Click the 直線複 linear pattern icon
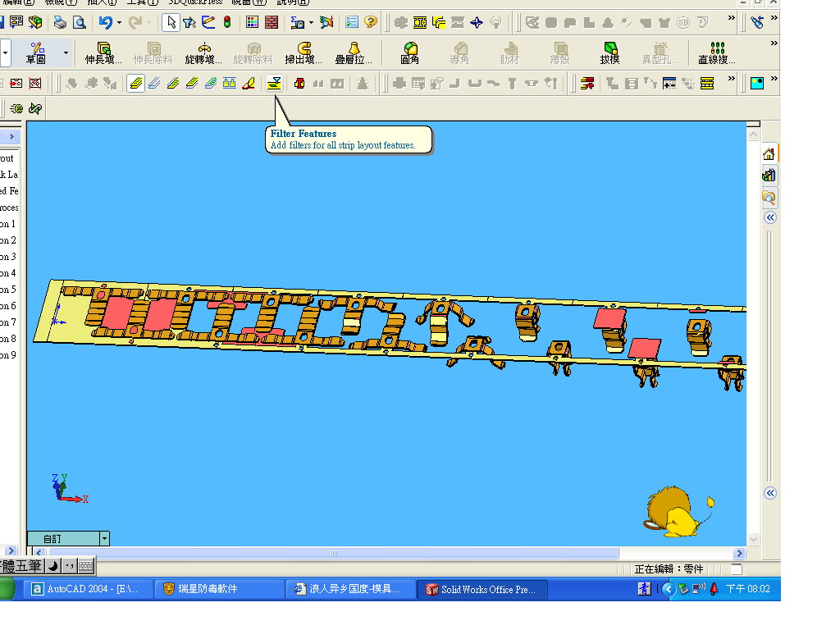 (717, 53)
